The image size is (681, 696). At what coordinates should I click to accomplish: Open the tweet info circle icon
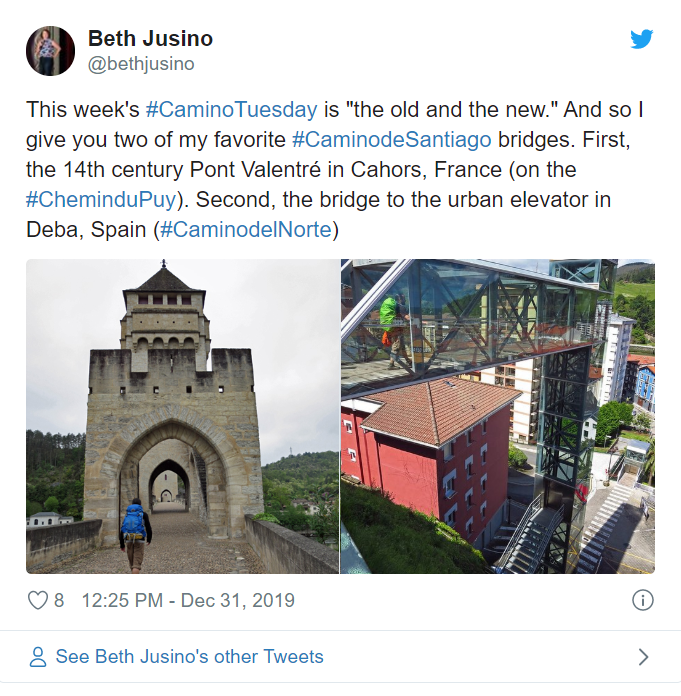point(642,600)
